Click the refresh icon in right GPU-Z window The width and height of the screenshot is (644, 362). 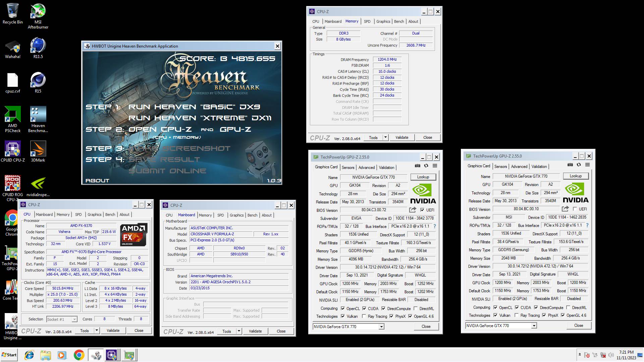point(579,165)
